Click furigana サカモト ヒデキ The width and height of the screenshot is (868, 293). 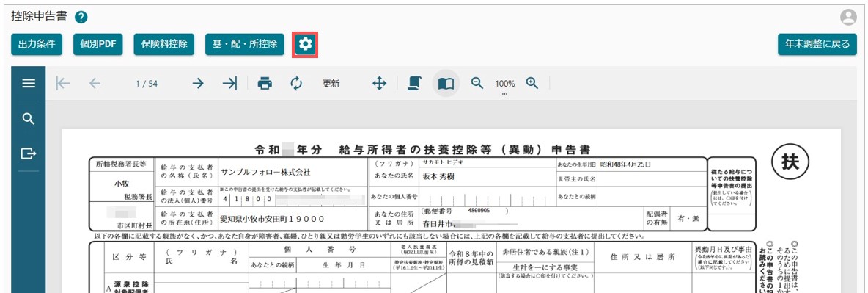coord(442,163)
